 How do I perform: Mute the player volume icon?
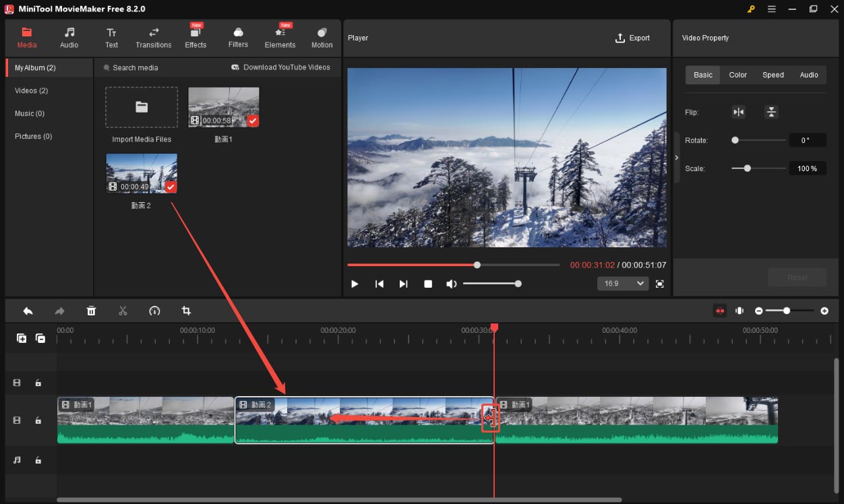[452, 284]
